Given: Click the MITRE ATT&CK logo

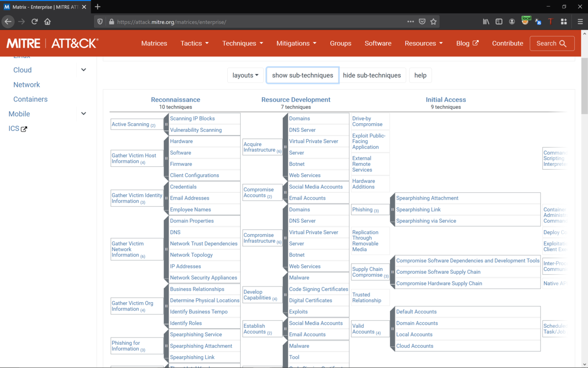Looking at the screenshot, I should click(52, 43).
